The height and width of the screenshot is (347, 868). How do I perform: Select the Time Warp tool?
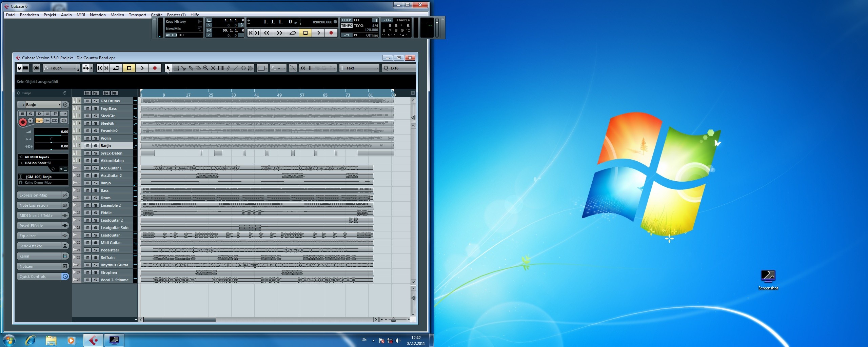click(221, 68)
